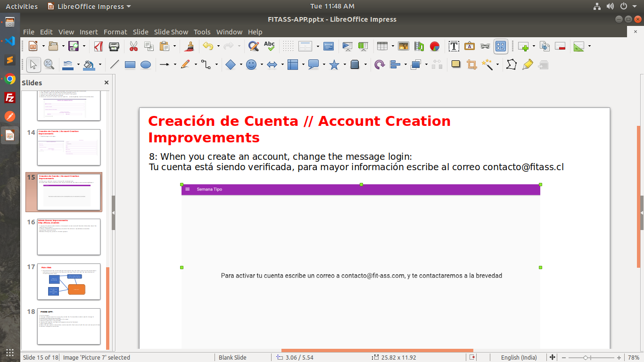Adjust the zoom slider in status bar
This screenshot has width=644, height=362.
pyautogui.click(x=585, y=357)
